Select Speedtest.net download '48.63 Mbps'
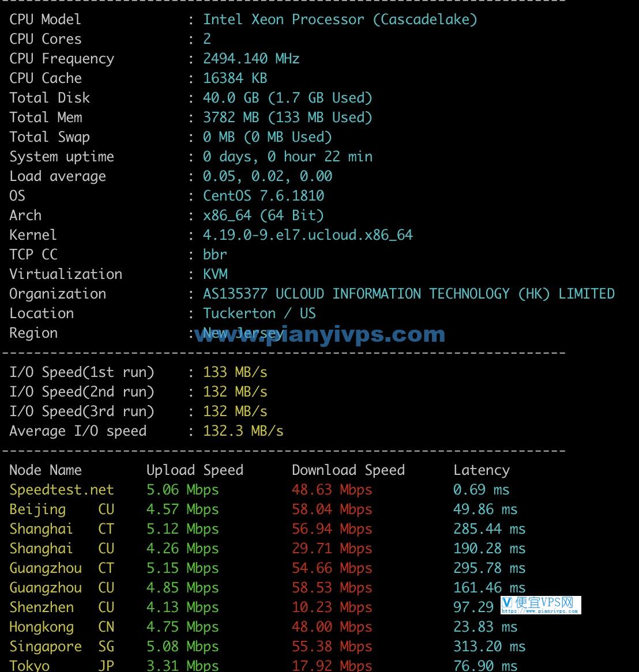Image resolution: width=639 pixels, height=672 pixels. click(x=332, y=490)
